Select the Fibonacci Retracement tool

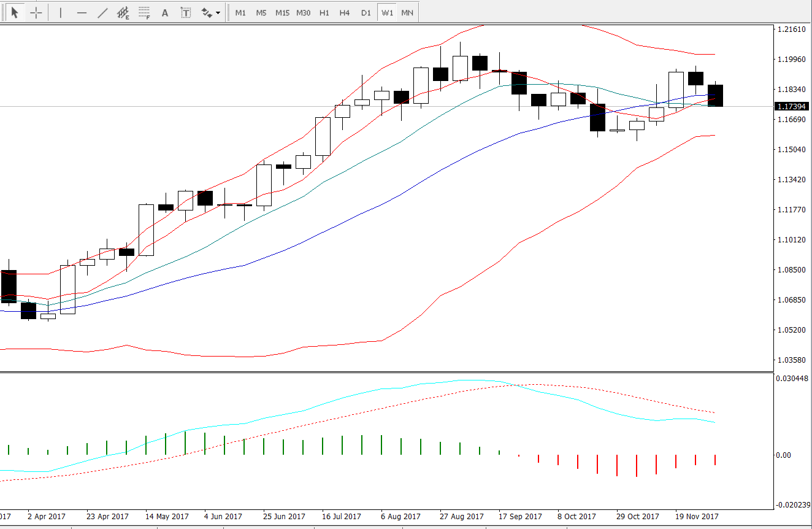[x=144, y=12]
